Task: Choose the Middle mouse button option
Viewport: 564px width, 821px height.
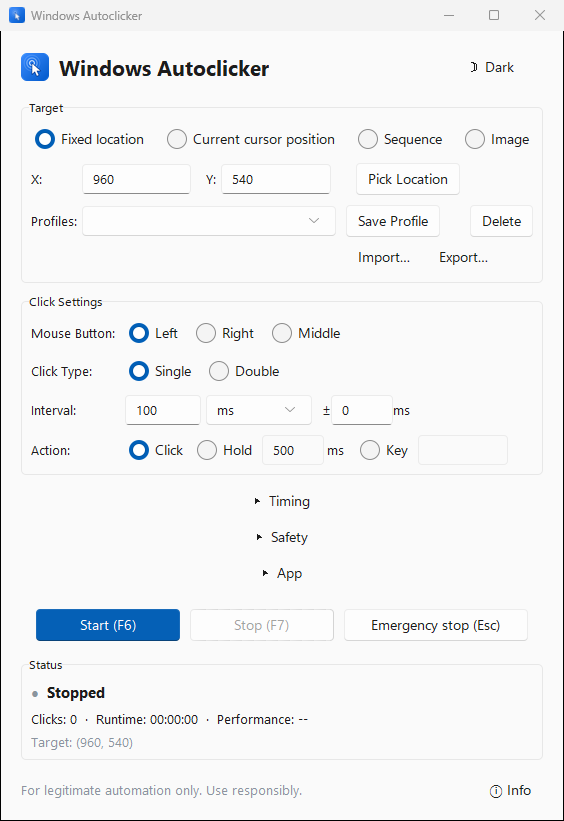Action: click(x=306, y=334)
